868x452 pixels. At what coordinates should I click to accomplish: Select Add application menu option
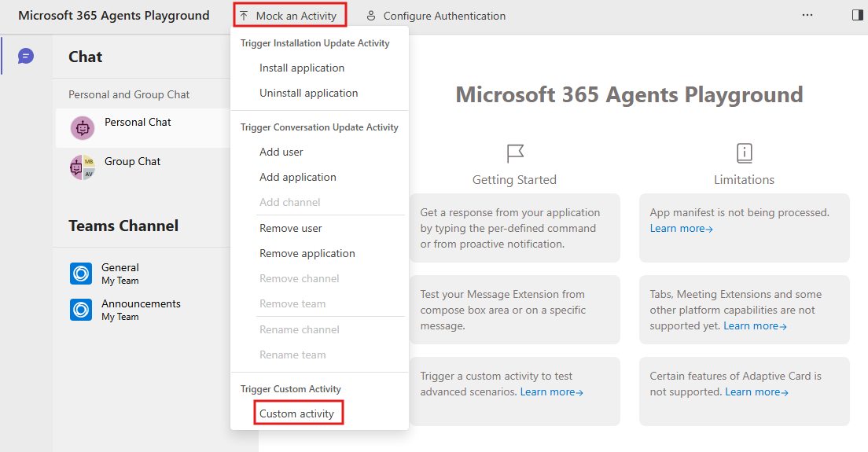pyautogui.click(x=298, y=178)
